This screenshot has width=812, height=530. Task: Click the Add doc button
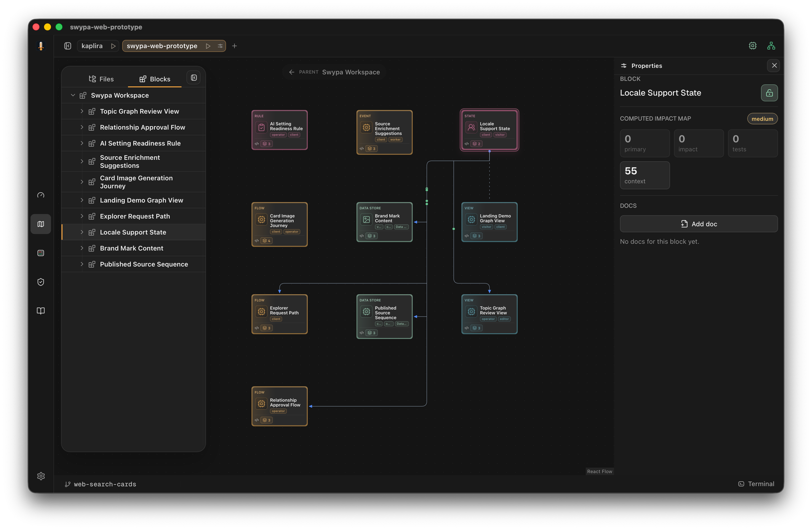click(698, 224)
